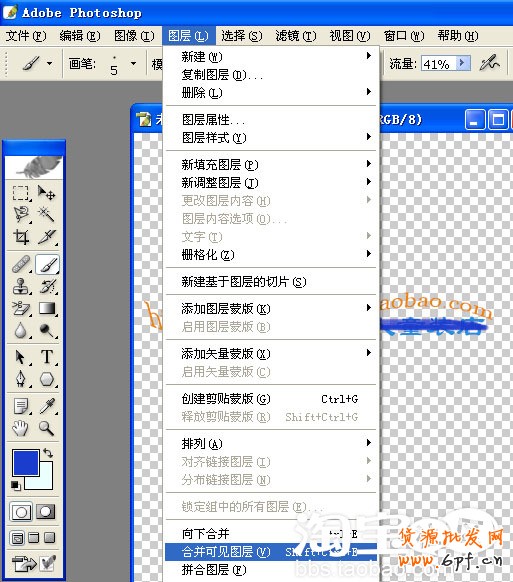Select the Magic Wand tool
The image size is (513, 582).
(x=46, y=214)
